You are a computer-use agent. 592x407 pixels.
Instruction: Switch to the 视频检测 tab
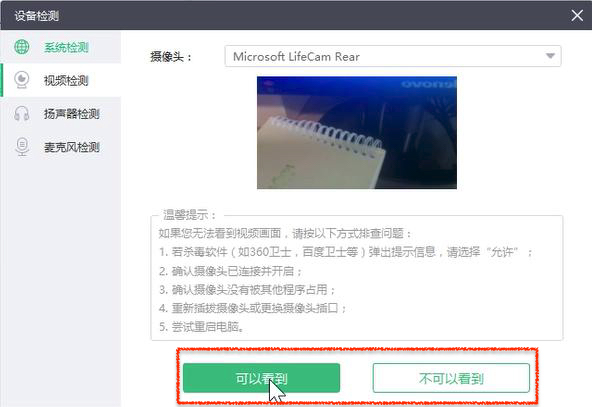pos(61,80)
